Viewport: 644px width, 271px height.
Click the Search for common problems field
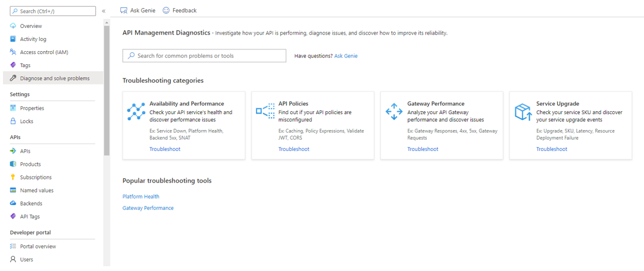204,56
